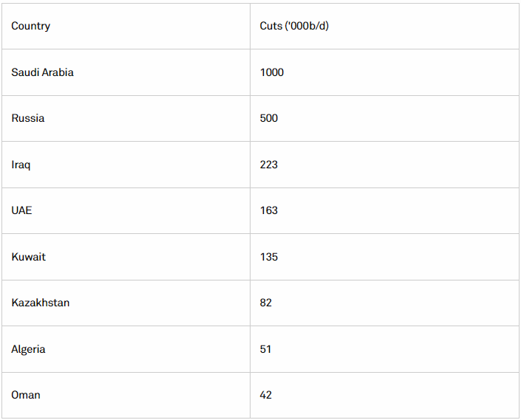Select the 500 value for Russia
This screenshot has width=521, height=420.
pyautogui.click(x=384, y=118)
